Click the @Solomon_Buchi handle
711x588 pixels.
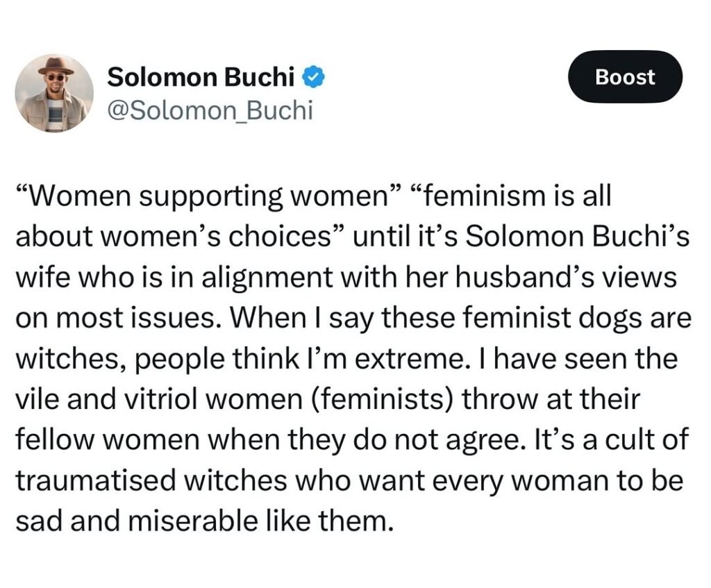210,111
